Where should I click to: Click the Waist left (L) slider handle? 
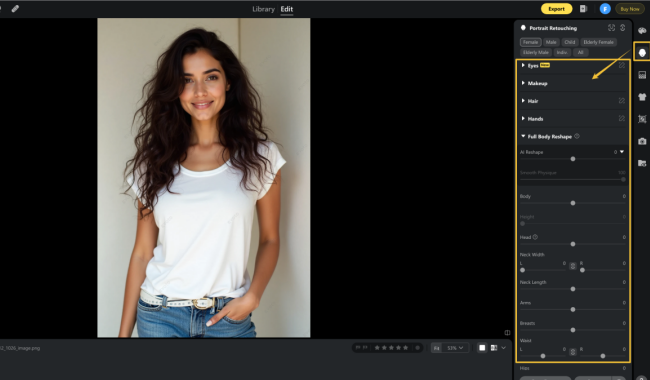(543, 356)
